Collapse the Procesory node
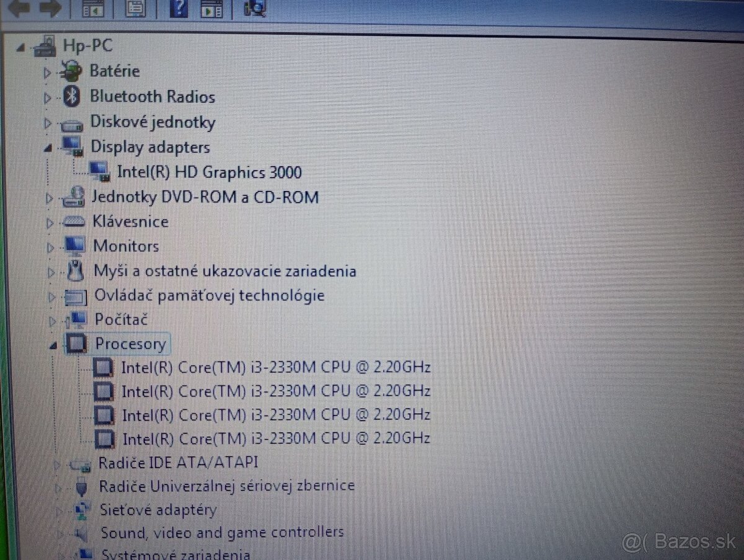 (54, 346)
